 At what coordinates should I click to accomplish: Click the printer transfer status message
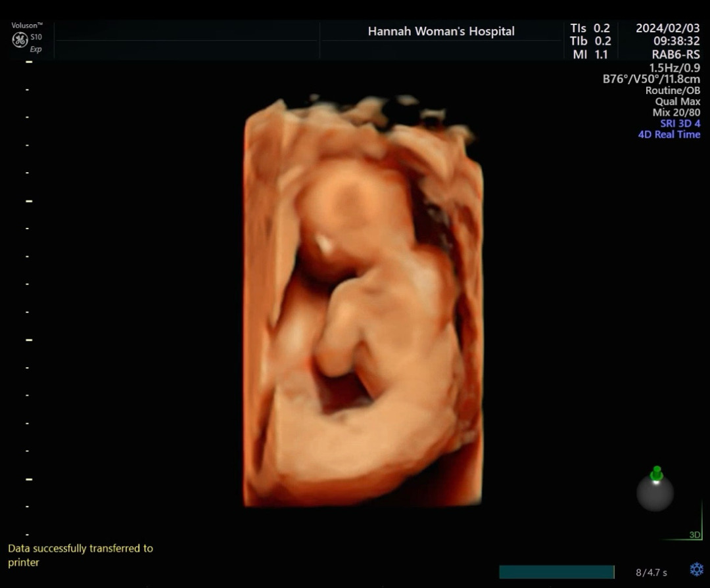[x=80, y=555]
